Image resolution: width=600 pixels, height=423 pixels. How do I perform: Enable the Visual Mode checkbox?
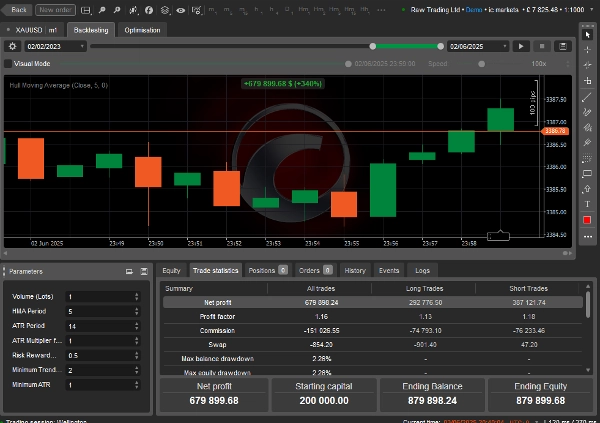(8, 64)
